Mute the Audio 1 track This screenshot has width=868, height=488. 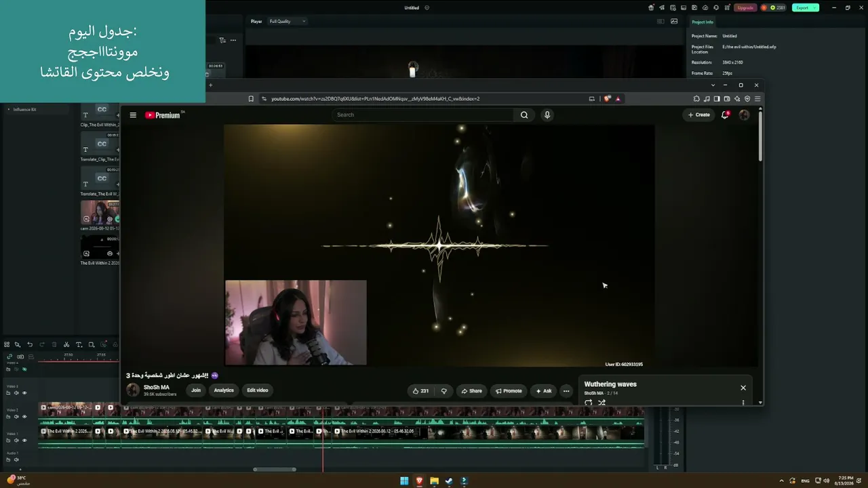[17, 460]
